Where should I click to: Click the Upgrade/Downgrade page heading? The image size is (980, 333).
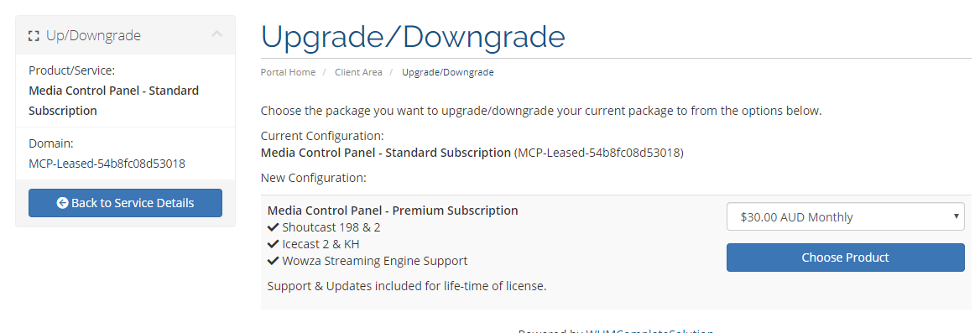[413, 37]
